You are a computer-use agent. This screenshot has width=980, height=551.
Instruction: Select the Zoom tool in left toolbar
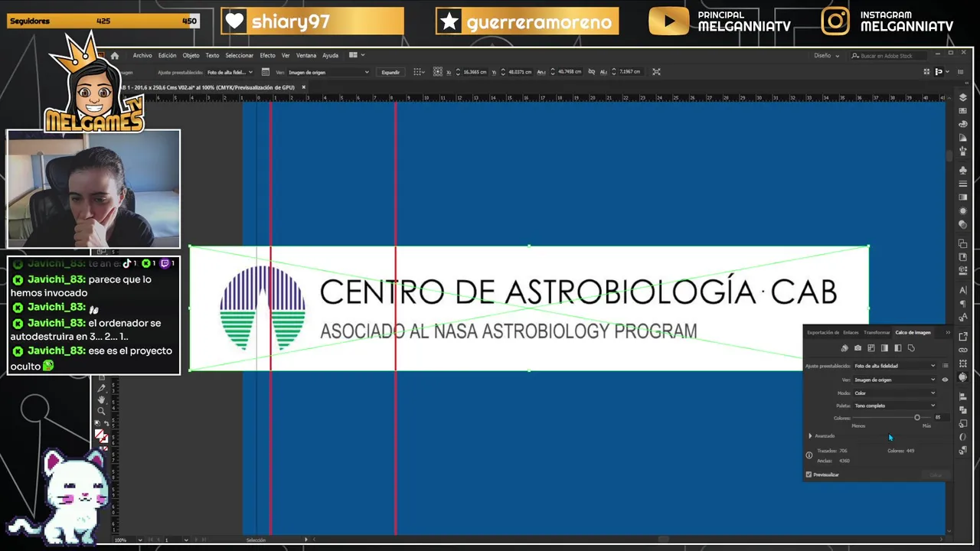pos(101,411)
